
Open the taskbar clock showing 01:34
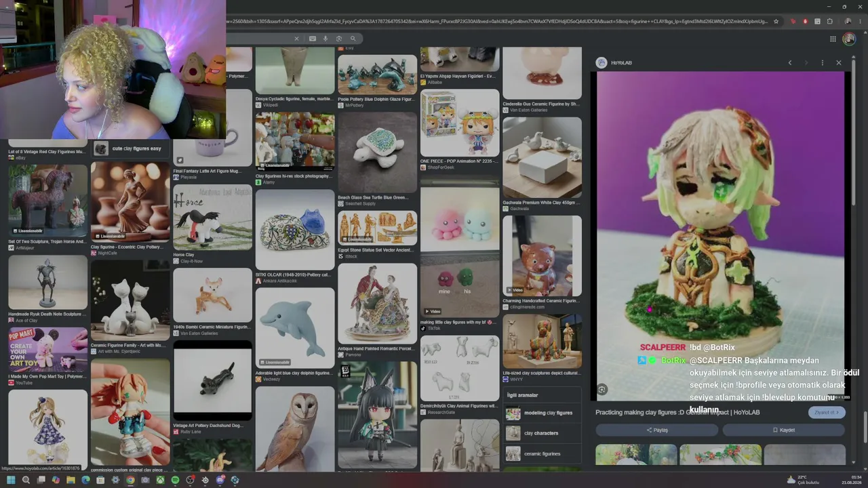[851, 480]
